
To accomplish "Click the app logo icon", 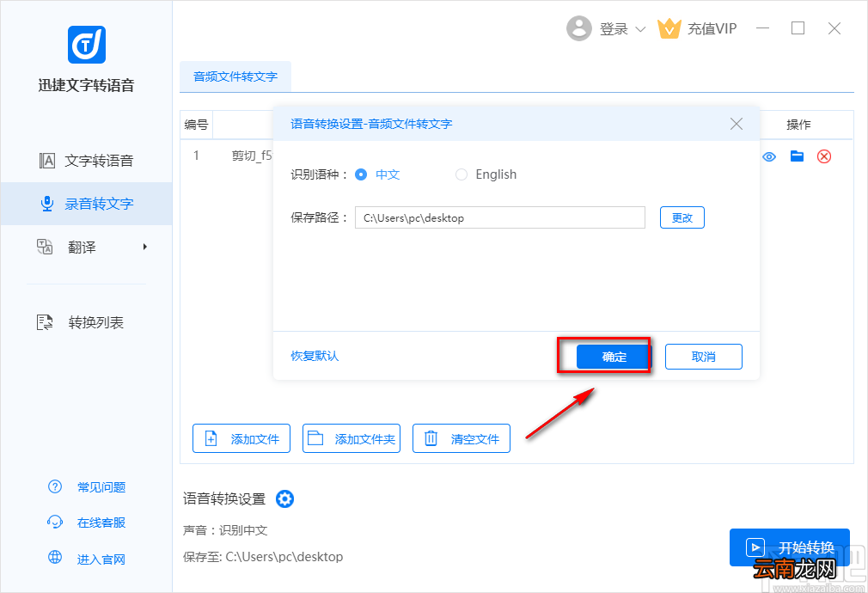I will [x=87, y=45].
